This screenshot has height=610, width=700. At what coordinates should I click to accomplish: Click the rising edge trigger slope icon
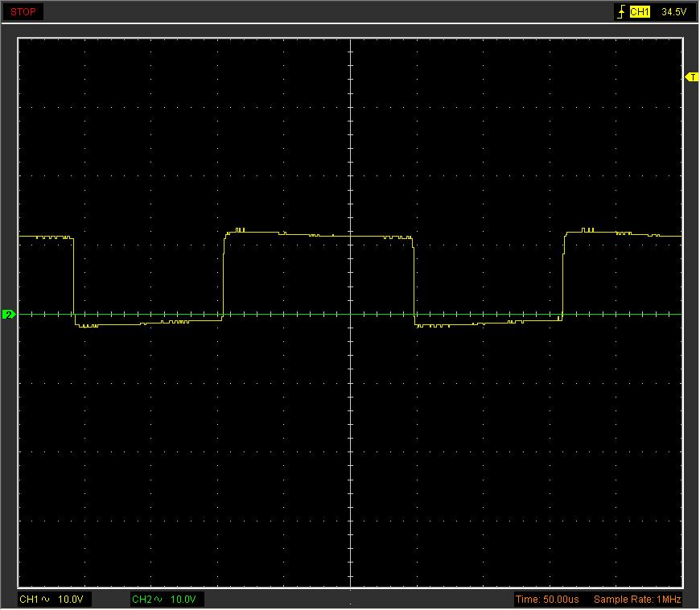point(620,12)
